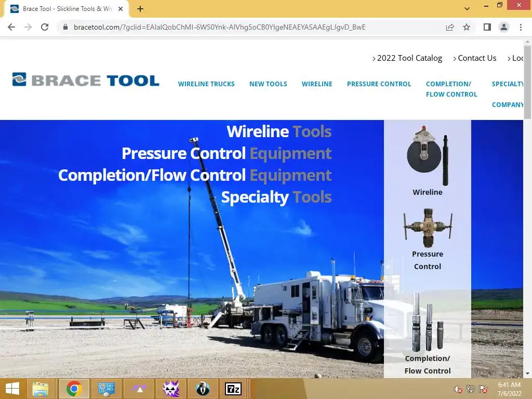Image resolution: width=532 pixels, height=399 pixels.
Task: Open the purple cat-face taskbar app
Action: pos(170,389)
